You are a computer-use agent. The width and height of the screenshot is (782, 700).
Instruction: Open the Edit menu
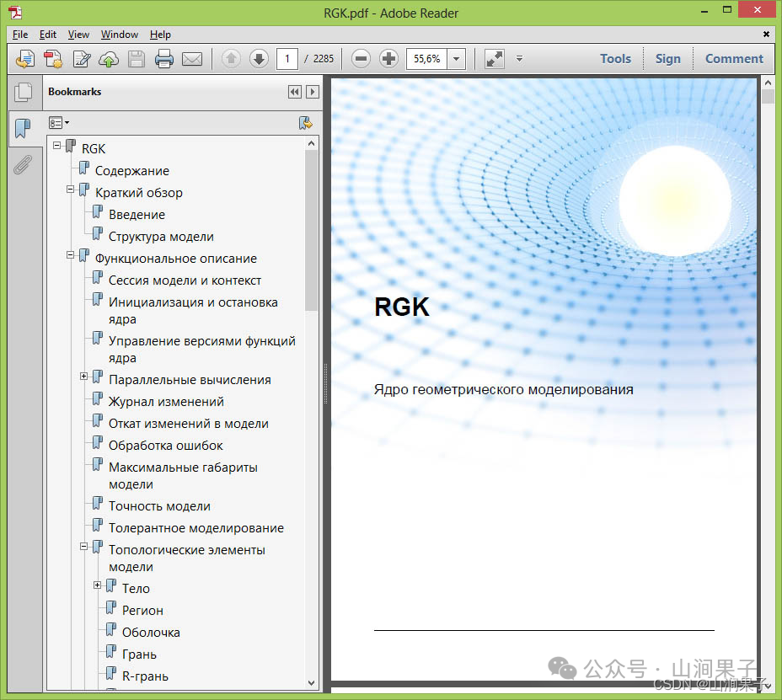click(x=48, y=35)
